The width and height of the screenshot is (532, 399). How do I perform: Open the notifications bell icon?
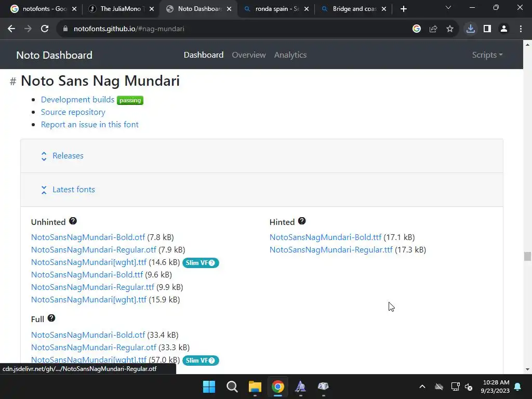point(518,387)
